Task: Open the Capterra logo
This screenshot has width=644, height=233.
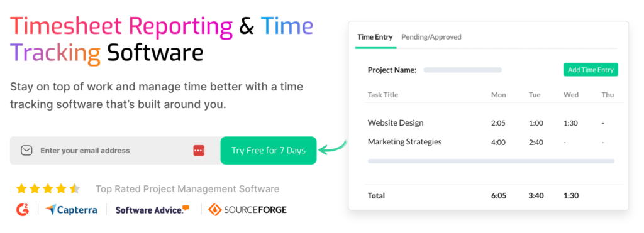Action: 72,210
